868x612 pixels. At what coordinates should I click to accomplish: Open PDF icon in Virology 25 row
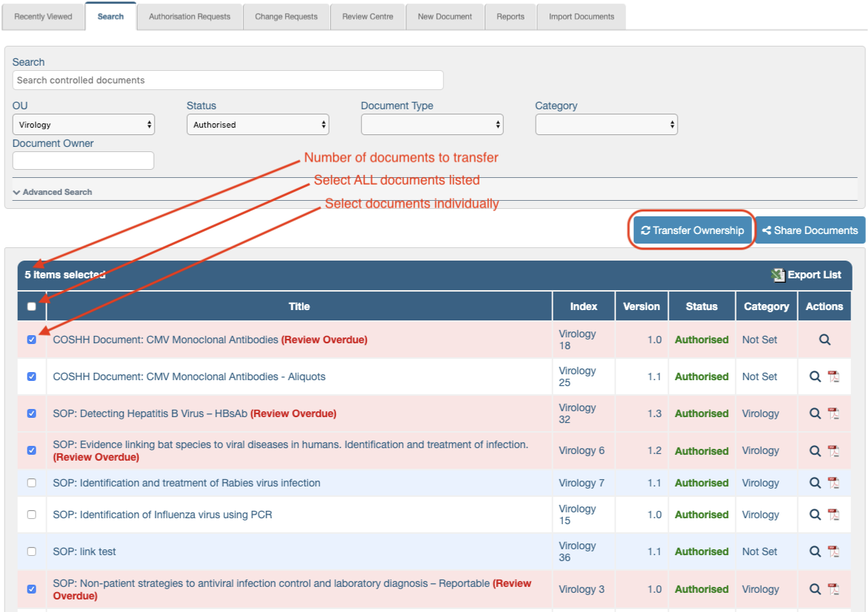(833, 377)
